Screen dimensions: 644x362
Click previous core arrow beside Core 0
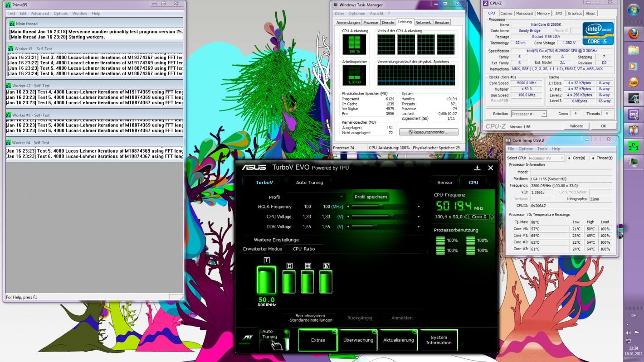[466, 217]
